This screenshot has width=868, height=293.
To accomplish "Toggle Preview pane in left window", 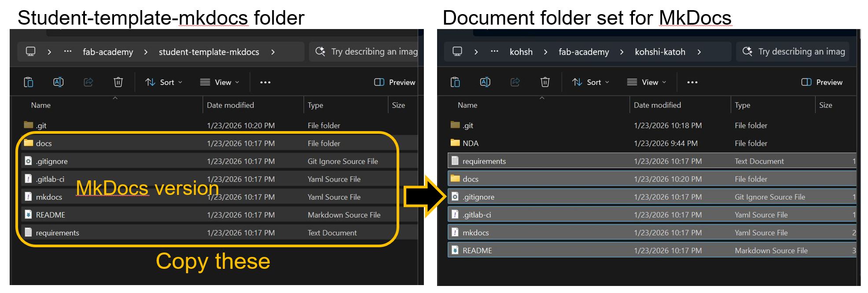I will (395, 82).
